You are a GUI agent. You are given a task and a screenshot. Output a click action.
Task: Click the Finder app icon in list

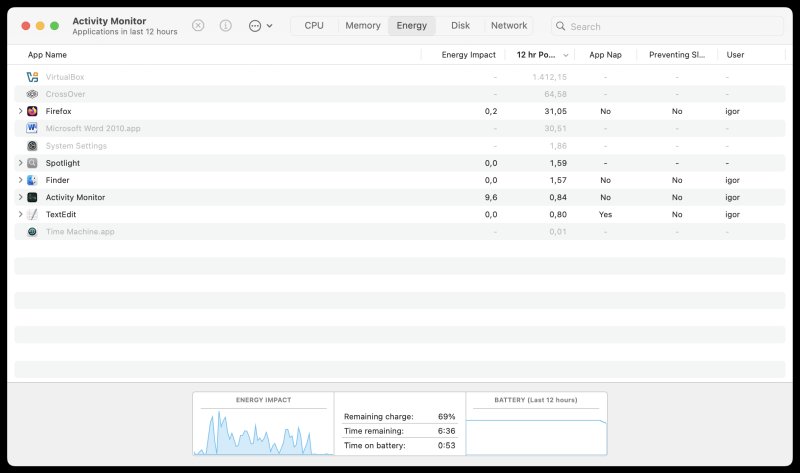(x=32, y=180)
